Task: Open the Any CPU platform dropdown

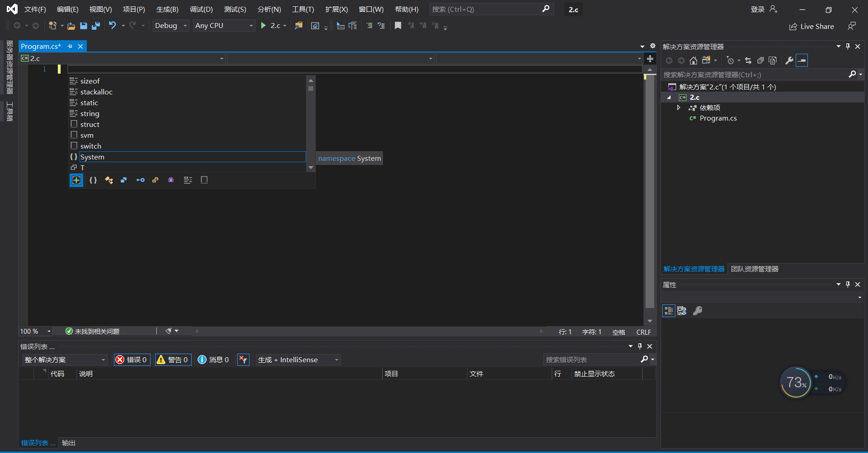Action: click(x=224, y=26)
